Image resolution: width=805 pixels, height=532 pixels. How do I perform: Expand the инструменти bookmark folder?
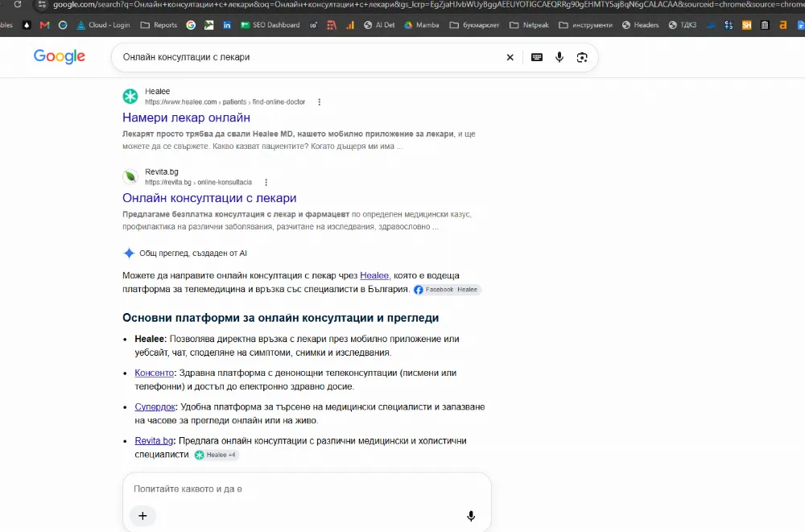585,25
